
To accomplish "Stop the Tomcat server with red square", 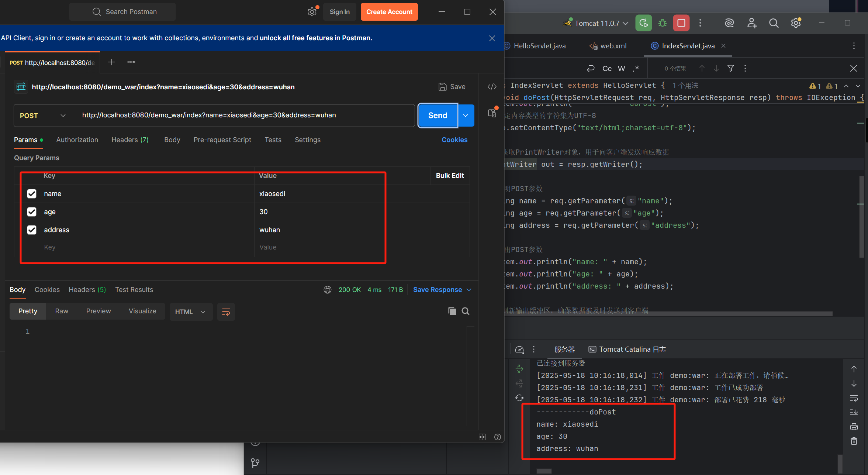I will coord(681,23).
